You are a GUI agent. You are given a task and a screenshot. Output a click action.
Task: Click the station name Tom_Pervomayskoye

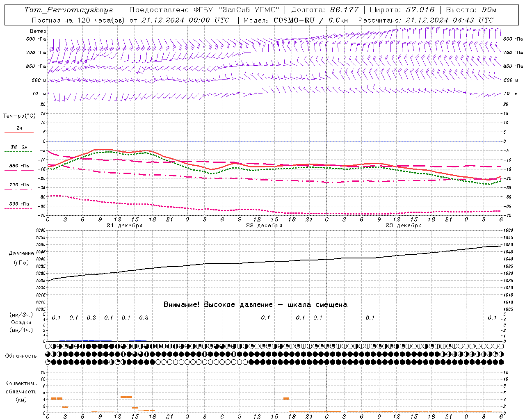(x=68, y=10)
